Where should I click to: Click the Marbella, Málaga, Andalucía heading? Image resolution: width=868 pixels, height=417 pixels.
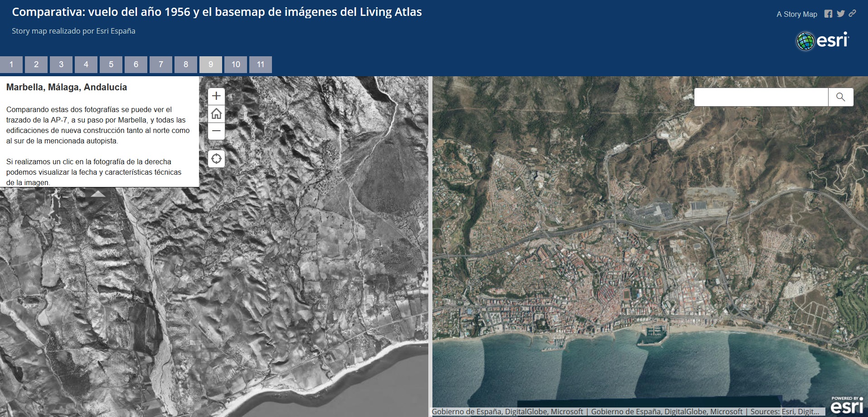click(x=67, y=87)
